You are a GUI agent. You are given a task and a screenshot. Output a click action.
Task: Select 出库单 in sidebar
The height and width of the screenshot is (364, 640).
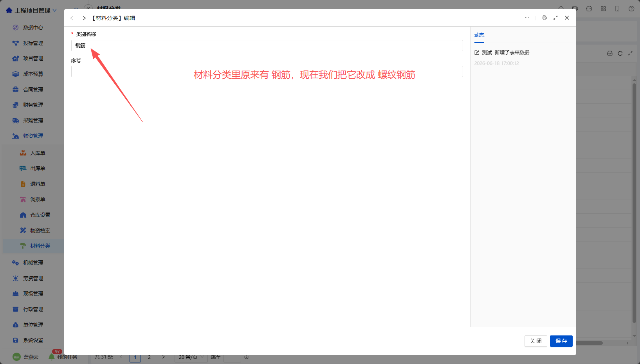click(x=38, y=168)
